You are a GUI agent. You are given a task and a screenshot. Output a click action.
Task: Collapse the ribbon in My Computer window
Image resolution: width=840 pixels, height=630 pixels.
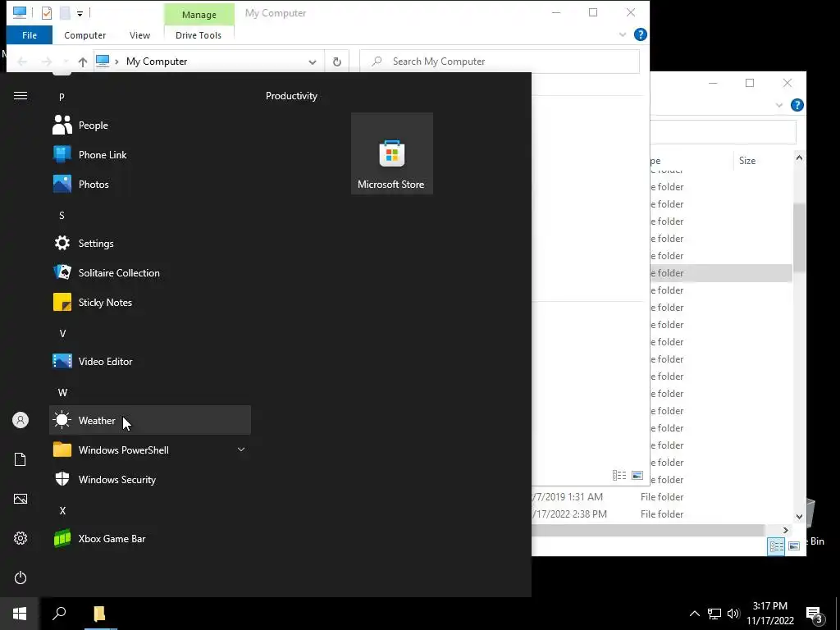(x=623, y=34)
